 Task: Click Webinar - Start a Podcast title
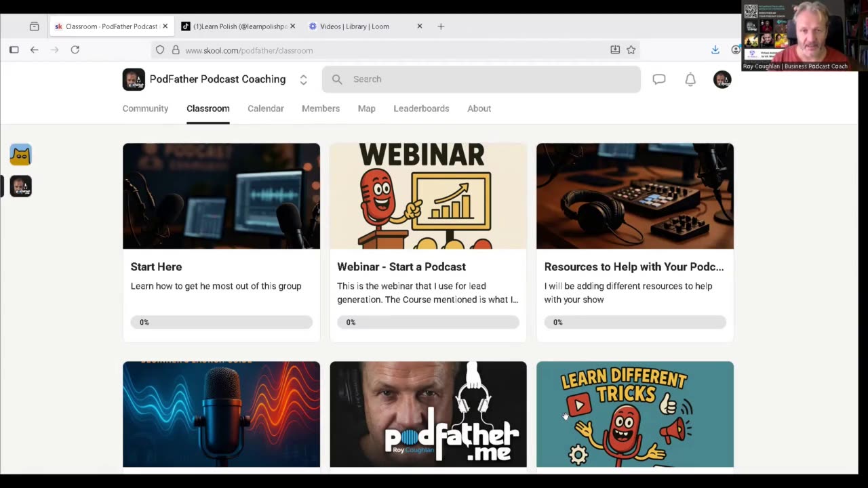click(x=401, y=267)
